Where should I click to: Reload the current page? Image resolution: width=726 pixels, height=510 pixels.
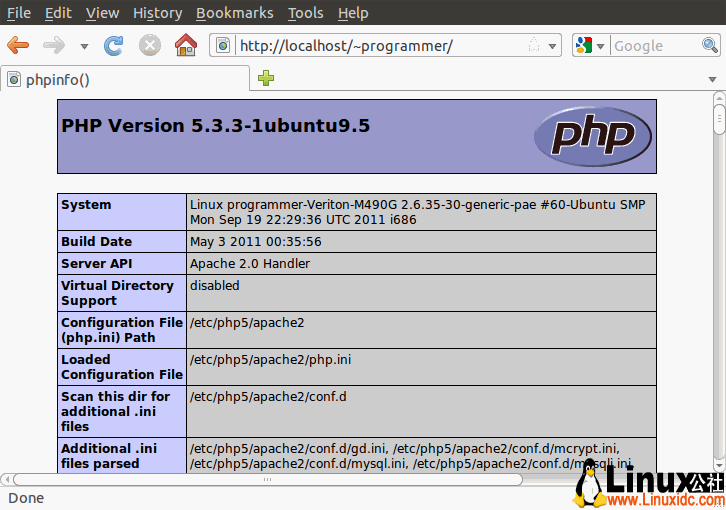click(114, 45)
